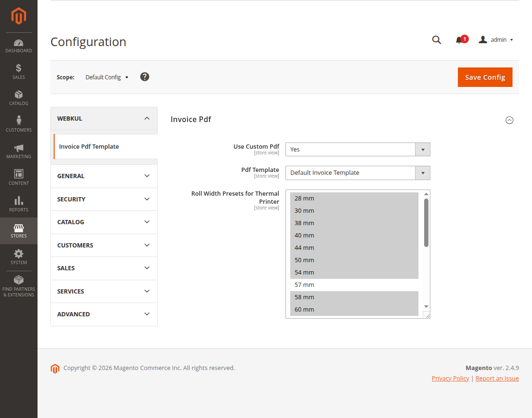Expand the GENERAL config section
The width and height of the screenshot is (532, 418).
click(x=104, y=176)
